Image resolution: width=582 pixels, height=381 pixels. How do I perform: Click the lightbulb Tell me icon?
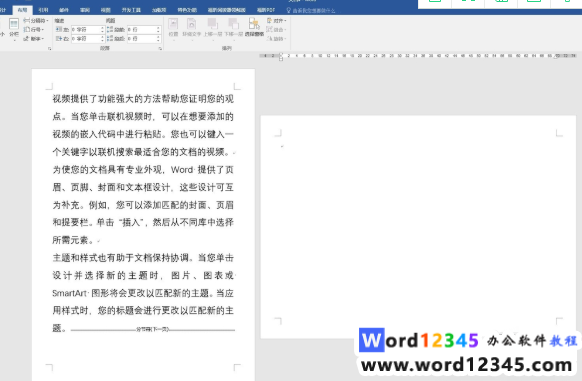288,10
